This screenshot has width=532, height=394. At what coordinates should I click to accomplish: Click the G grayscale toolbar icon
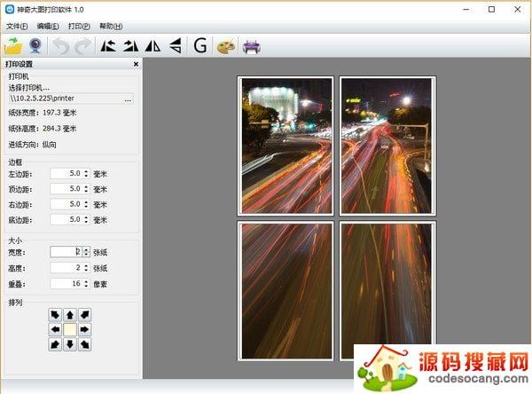tap(200, 45)
